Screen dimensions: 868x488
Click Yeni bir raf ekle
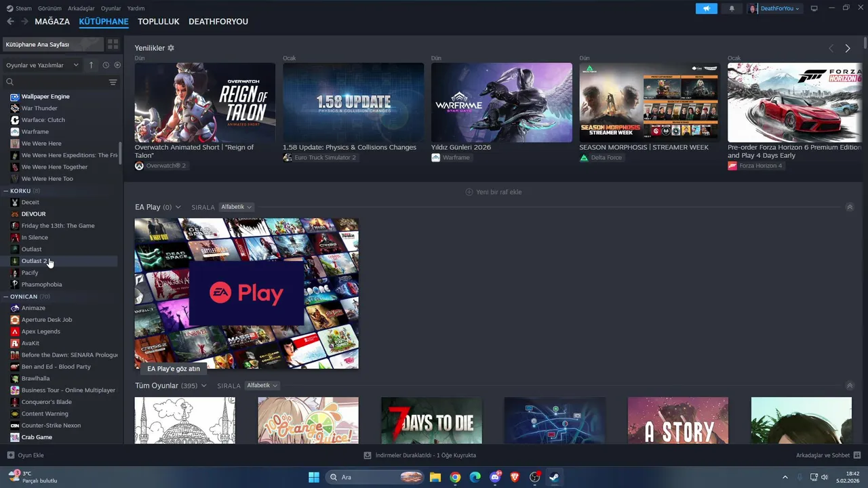coord(494,192)
